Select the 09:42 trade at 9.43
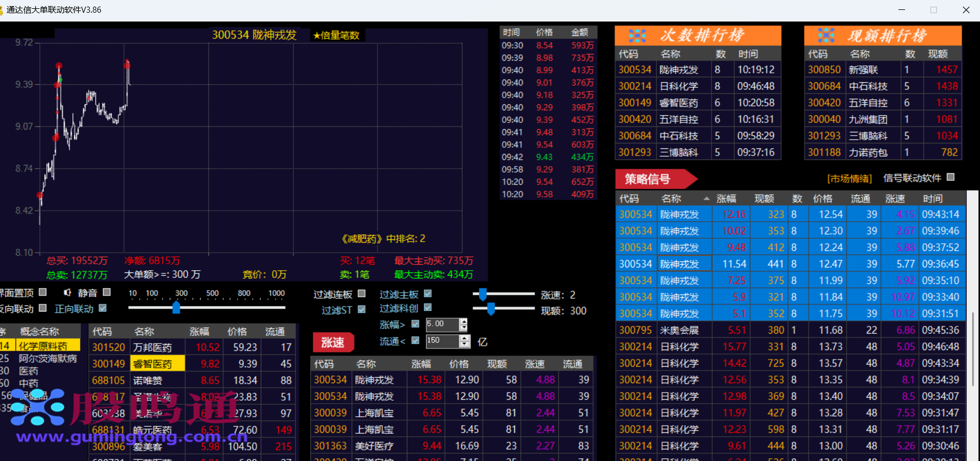Viewport: 980px width, 461px height. pyautogui.click(x=548, y=157)
